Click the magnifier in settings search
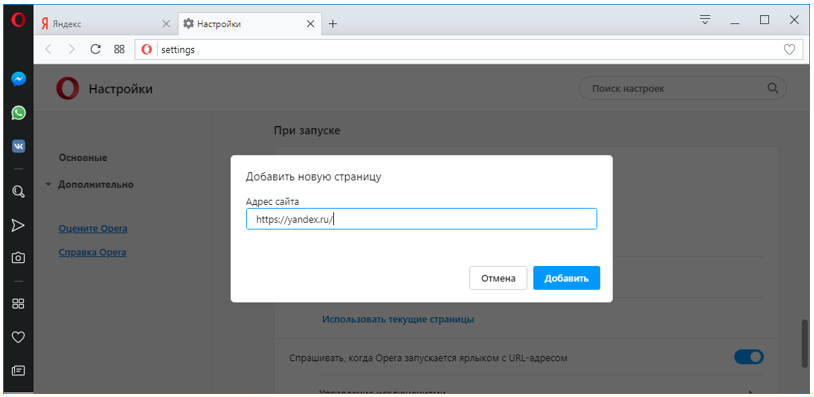This screenshot has height=397, width=814. pyautogui.click(x=773, y=88)
